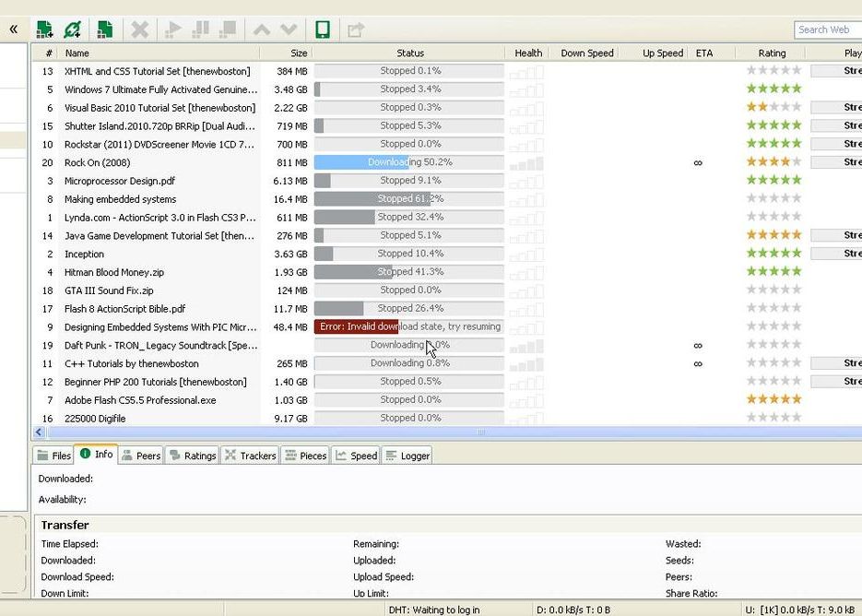Click the Move Up Queue arrow
The height and width of the screenshot is (616, 862).
coord(262,30)
